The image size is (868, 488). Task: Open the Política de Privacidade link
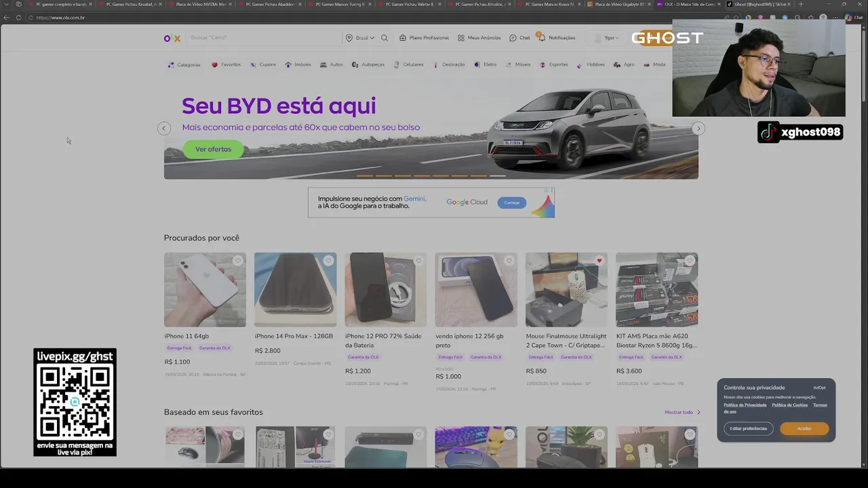tap(745, 405)
